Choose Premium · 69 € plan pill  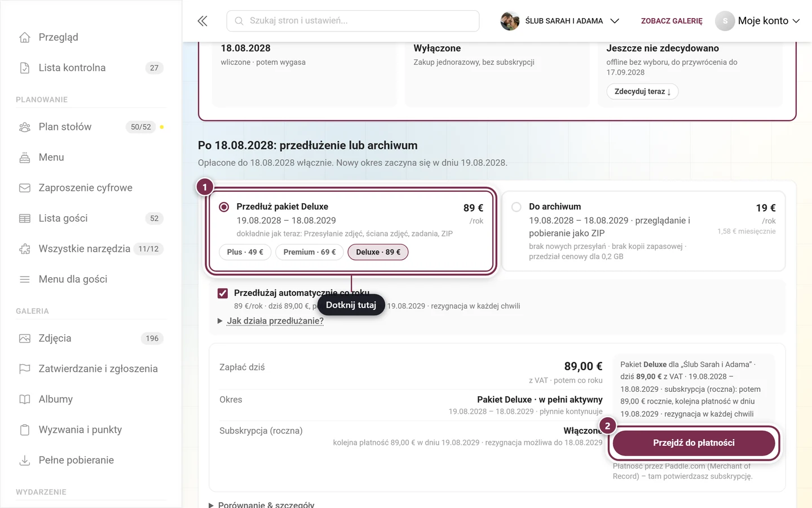310,252
